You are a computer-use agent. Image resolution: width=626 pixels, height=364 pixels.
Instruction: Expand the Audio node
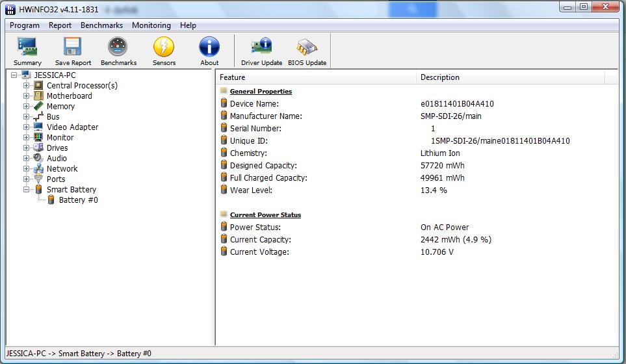(27, 158)
